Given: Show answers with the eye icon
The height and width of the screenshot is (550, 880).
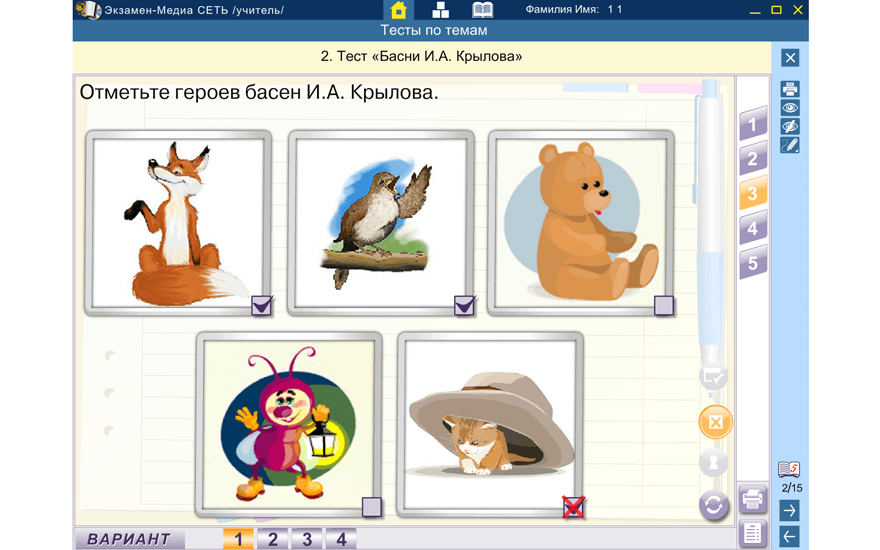Looking at the screenshot, I should tap(790, 107).
